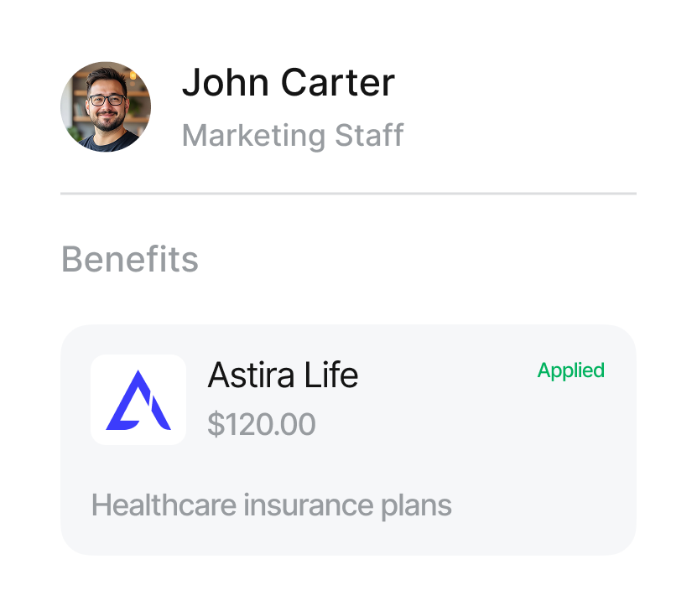Click the last name "Carter"
The image size is (697, 616).
point(337,83)
